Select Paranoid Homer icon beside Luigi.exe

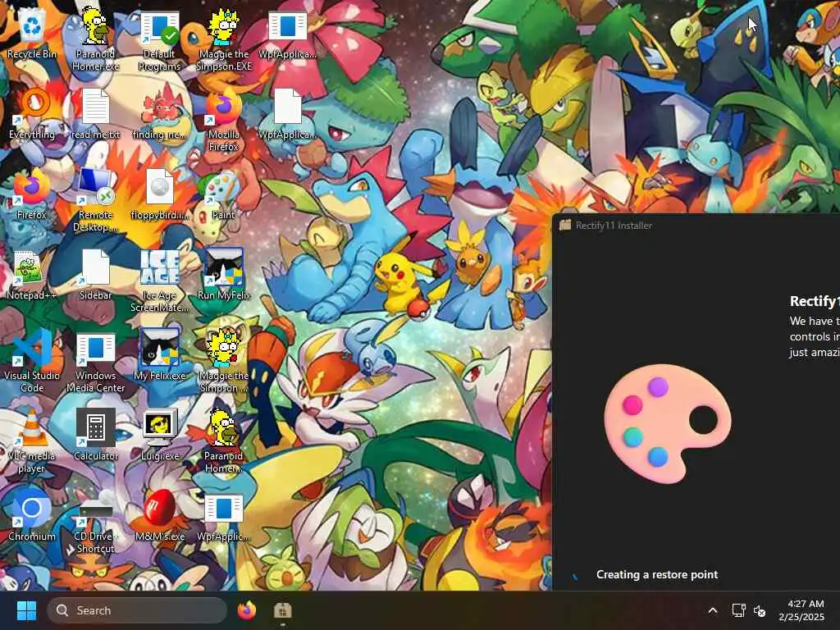click(224, 442)
